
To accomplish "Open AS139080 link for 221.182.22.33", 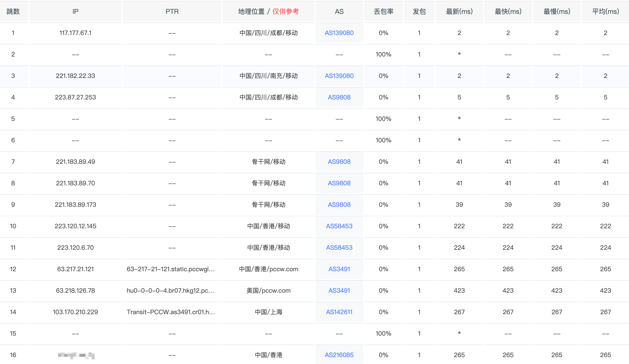I will pyautogui.click(x=339, y=76).
